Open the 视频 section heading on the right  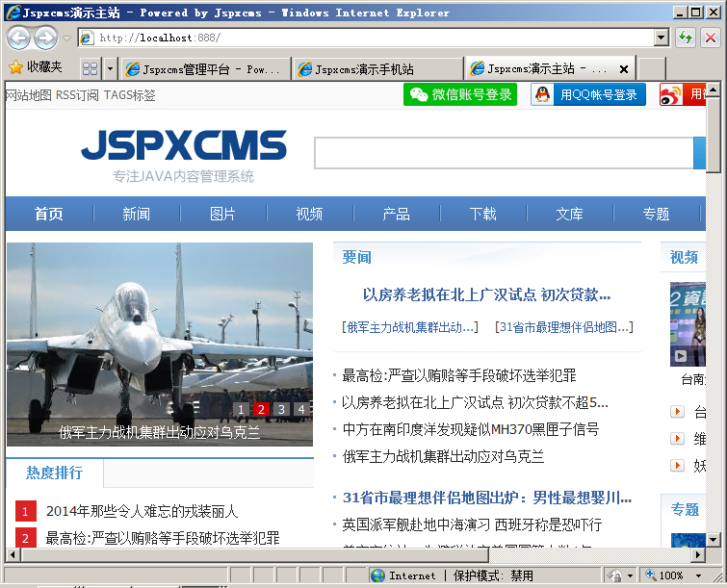(684, 257)
